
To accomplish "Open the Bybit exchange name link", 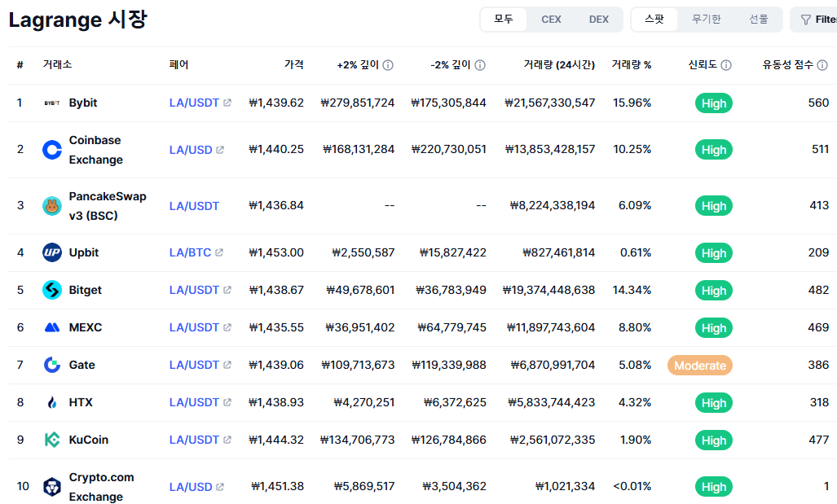I will pos(83,103).
